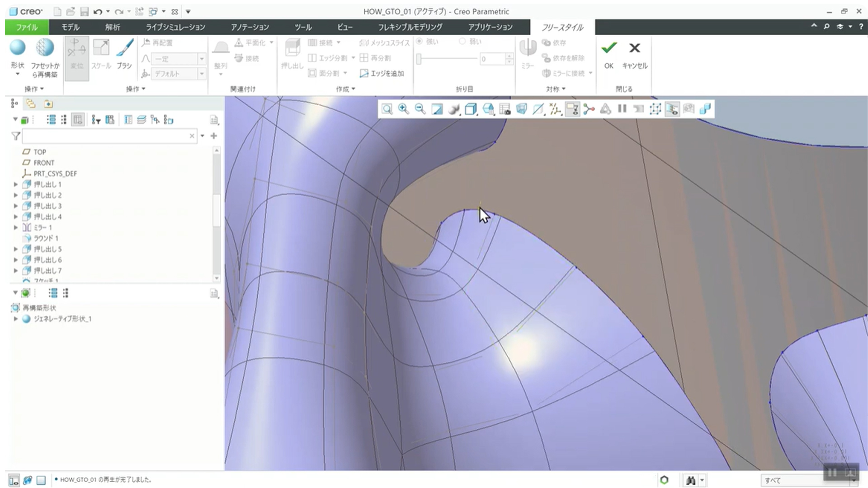Screen dimensions: 868x488
Task: Click the Mirror (ミラー) icon
Action: (527, 48)
